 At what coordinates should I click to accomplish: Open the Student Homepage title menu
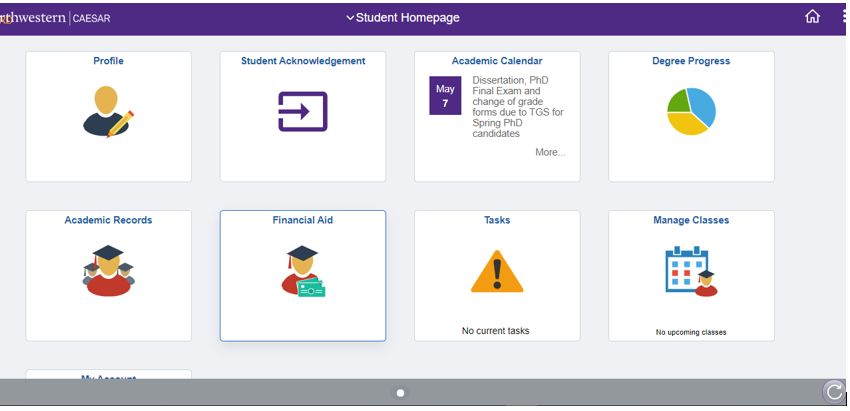pos(403,18)
